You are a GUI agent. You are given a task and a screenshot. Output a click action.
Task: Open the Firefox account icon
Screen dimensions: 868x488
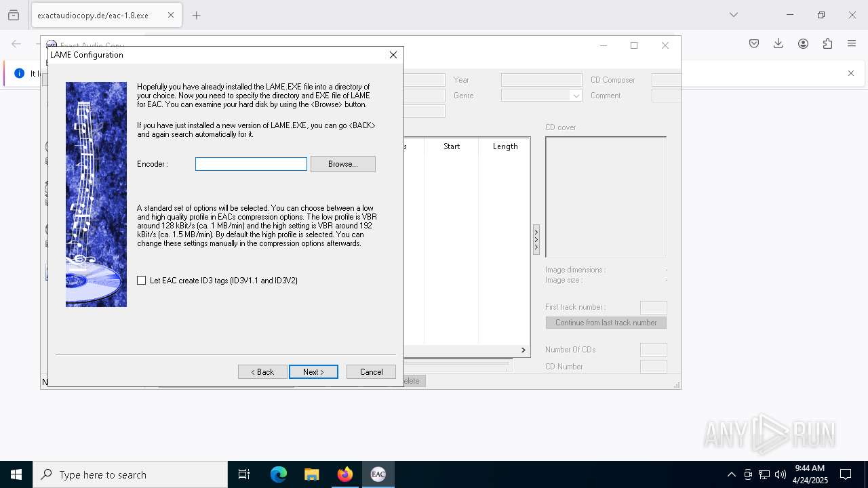click(x=803, y=43)
